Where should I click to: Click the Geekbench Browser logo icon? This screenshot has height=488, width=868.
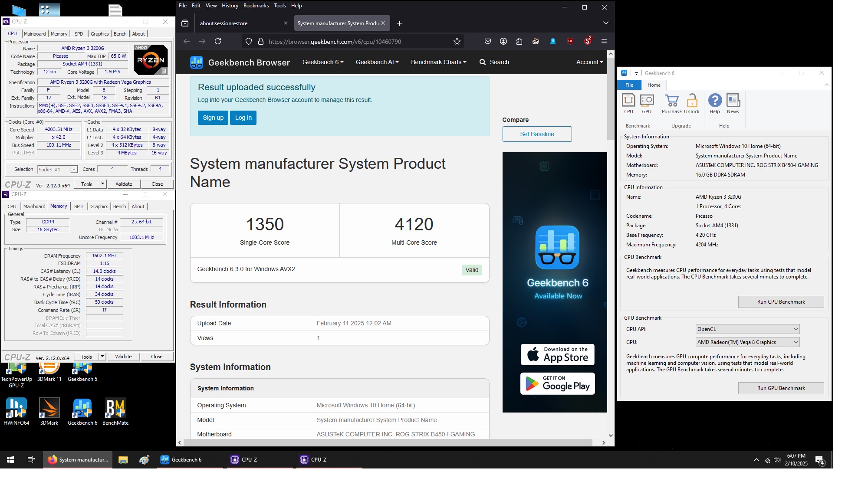pos(196,62)
